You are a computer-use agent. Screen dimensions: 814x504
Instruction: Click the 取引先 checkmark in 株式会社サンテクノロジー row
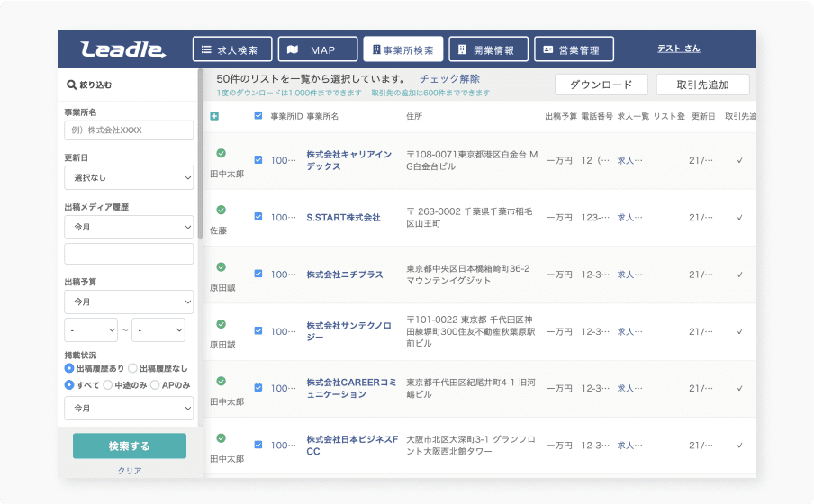(740, 332)
